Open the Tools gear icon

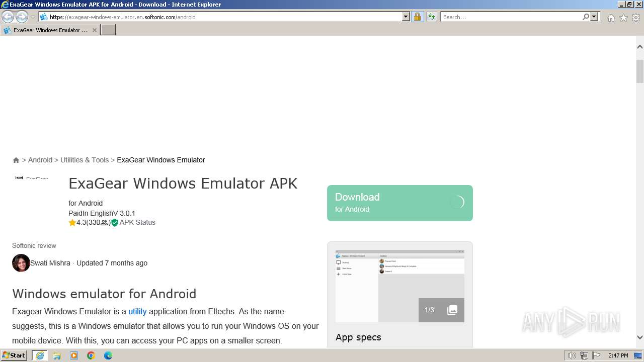(x=636, y=18)
